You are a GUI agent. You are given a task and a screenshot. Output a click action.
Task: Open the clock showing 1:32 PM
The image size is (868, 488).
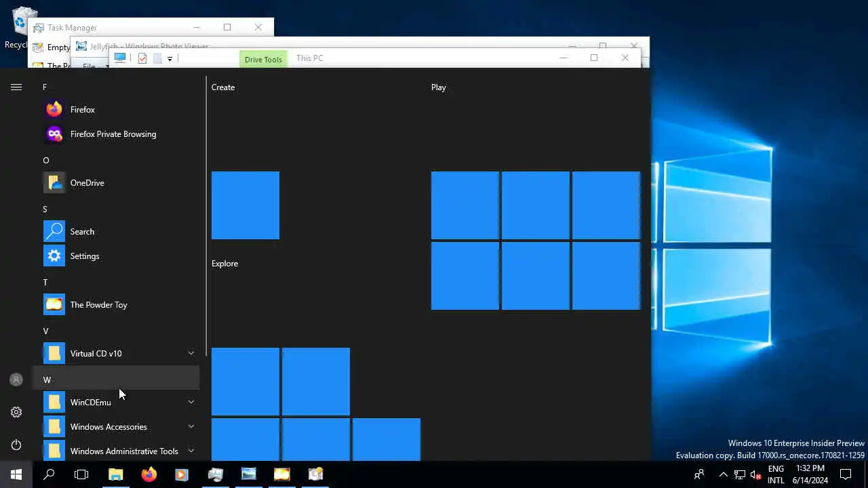[x=810, y=474]
